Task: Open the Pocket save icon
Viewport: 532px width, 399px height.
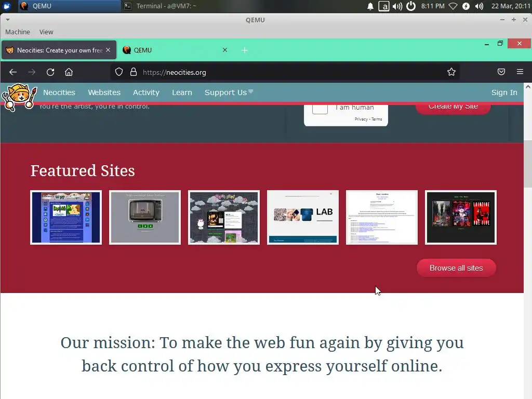Action: click(x=501, y=72)
